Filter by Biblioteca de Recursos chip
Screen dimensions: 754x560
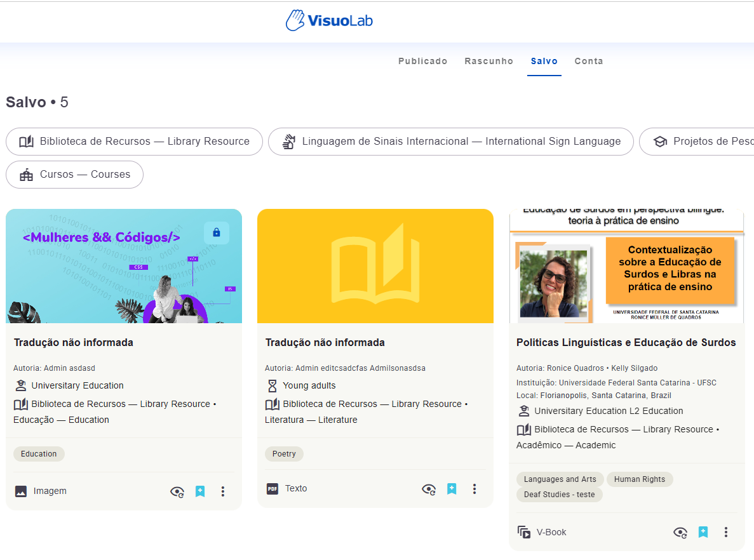pyautogui.click(x=134, y=142)
